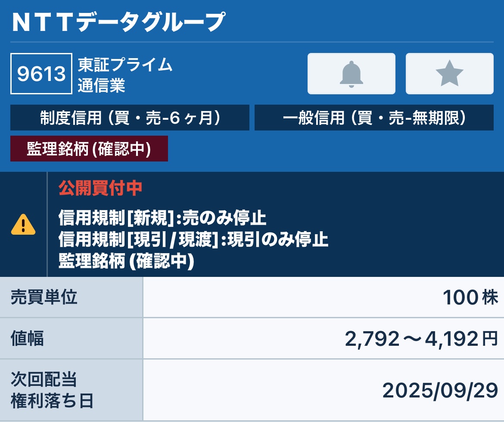Image resolution: width=504 pixels, height=422 pixels.
Task: Tap the 一般信用 (買・売-無期限) badge
Action: (x=374, y=117)
